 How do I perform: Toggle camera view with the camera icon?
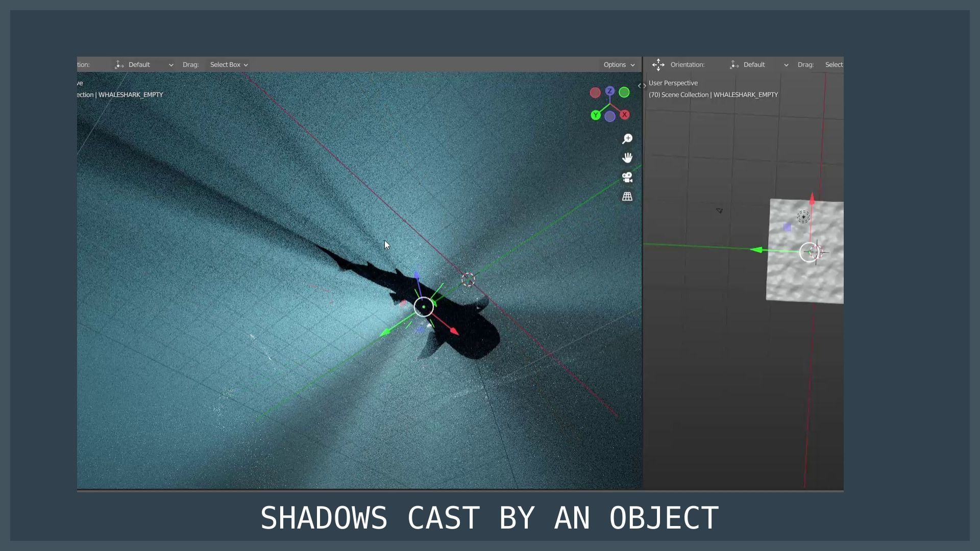click(627, 177)
